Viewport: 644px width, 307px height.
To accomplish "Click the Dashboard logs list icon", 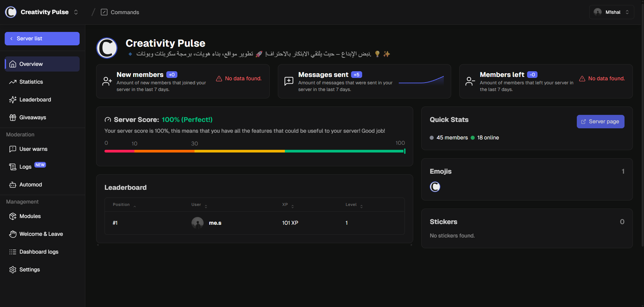I will click(x=13, y=252).
